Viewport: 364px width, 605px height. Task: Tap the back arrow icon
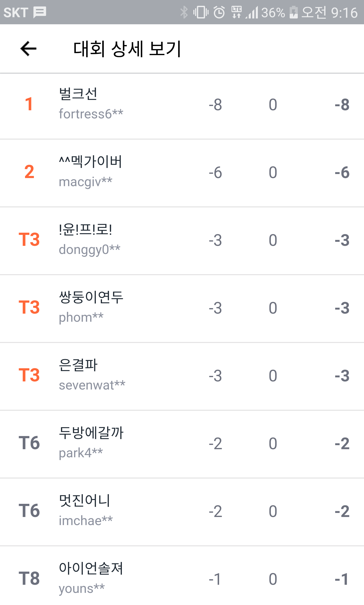point(28,48)
